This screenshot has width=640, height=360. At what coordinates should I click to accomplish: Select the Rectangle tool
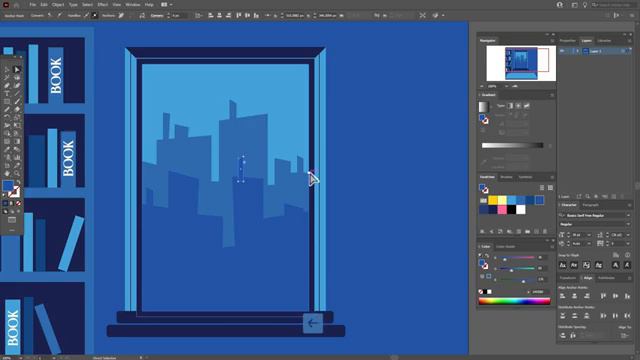(7, 102)
